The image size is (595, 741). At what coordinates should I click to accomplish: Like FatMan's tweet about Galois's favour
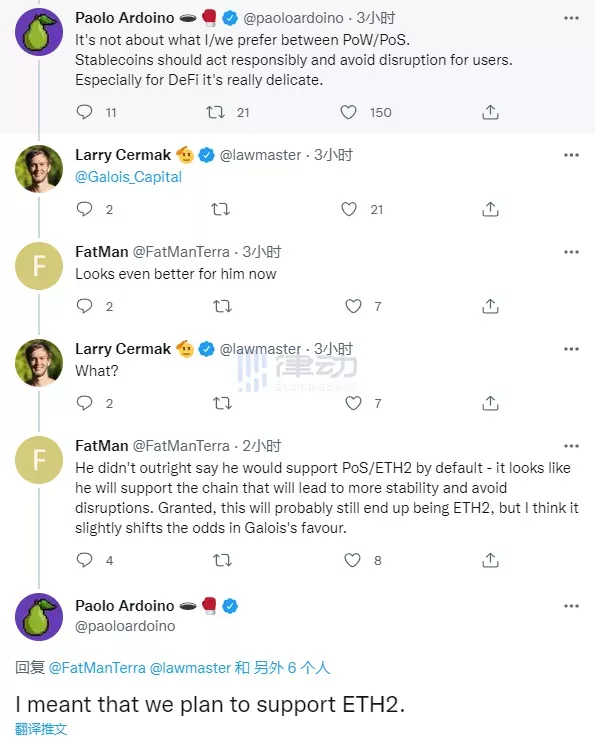(353, 560)
